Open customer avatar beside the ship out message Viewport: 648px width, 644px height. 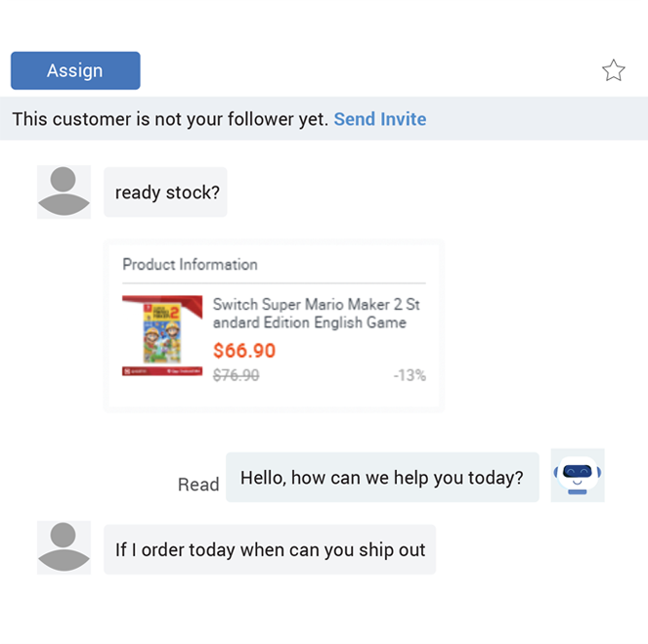coord(64,548)
